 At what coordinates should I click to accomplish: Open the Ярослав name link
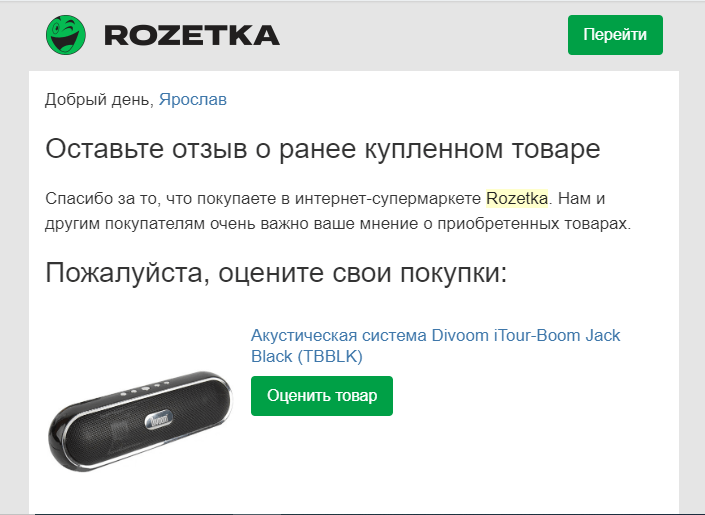click(193, 99)
